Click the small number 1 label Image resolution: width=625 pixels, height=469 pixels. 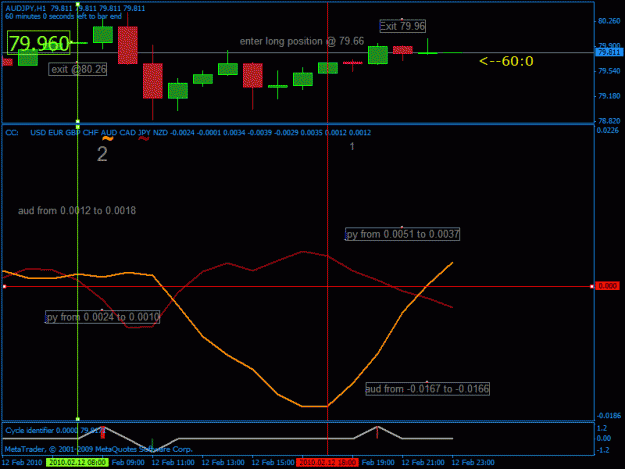pos(352,146)
